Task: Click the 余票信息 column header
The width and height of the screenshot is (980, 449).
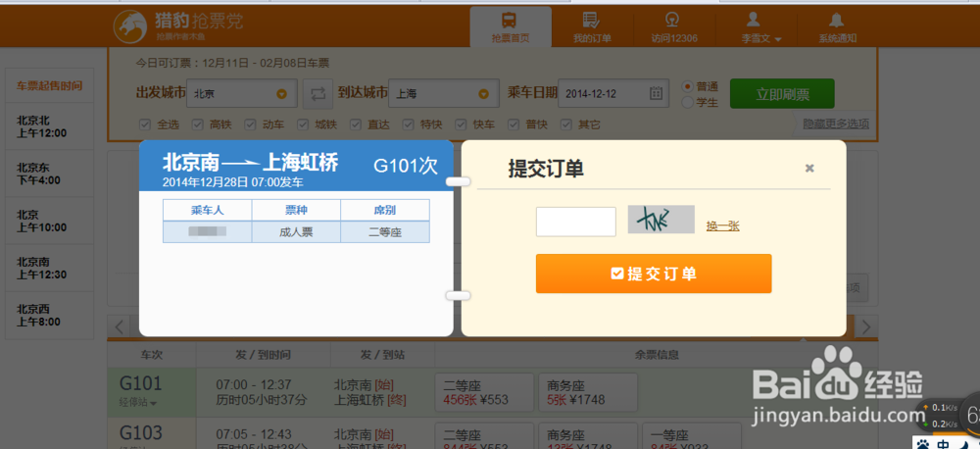Action: coord(657,355)
